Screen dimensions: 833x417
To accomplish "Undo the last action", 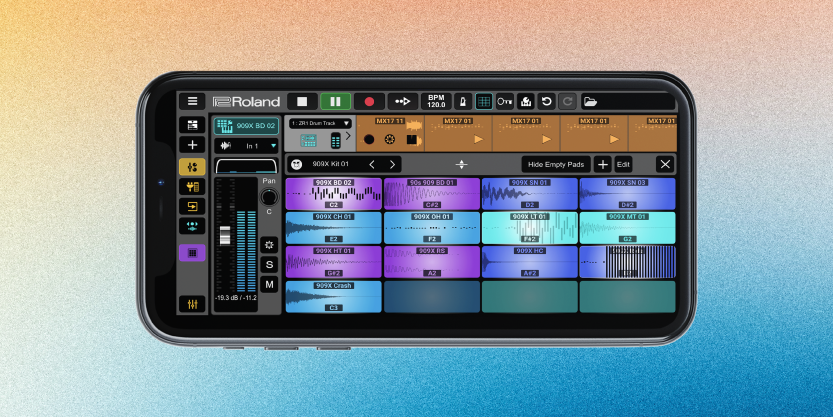I will point(546,101).
